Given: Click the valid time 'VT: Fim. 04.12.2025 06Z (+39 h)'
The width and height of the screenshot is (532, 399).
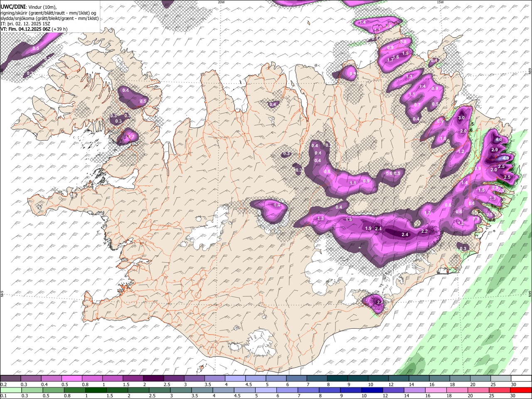Looking at the screenshot, I should point(34,29).
